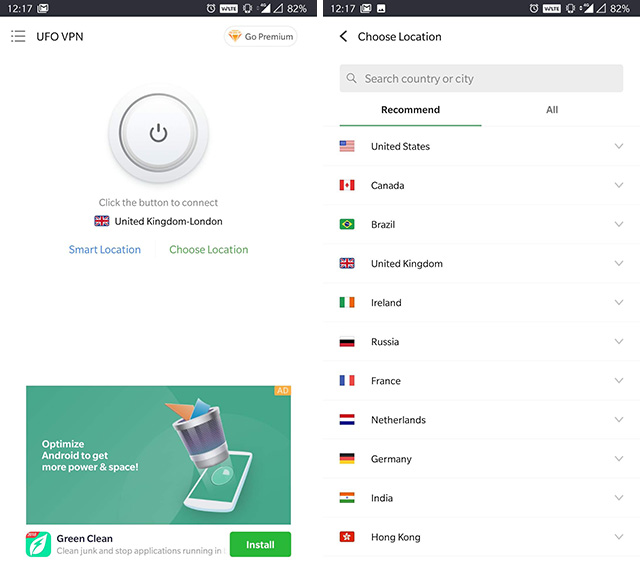Image resolution: width=640 pixels, height=564 pixels.
Task: Click the Netherlands flag icon
Action: 347,420
